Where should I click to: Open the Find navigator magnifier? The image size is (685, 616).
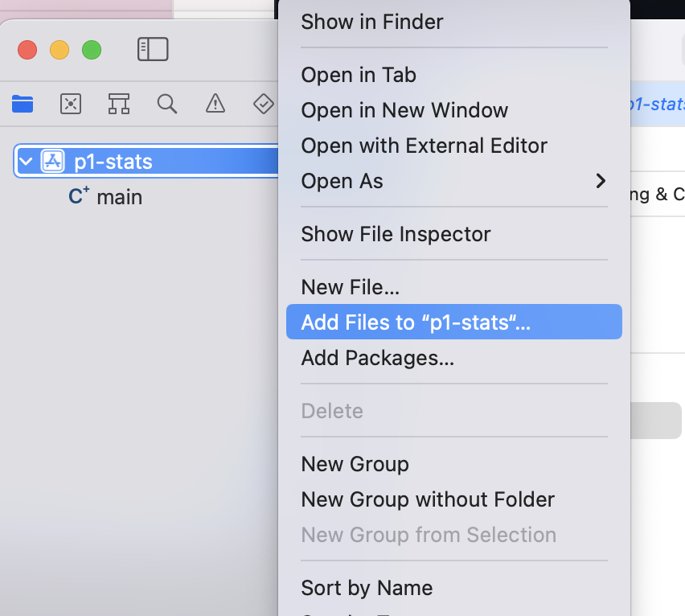167,104
